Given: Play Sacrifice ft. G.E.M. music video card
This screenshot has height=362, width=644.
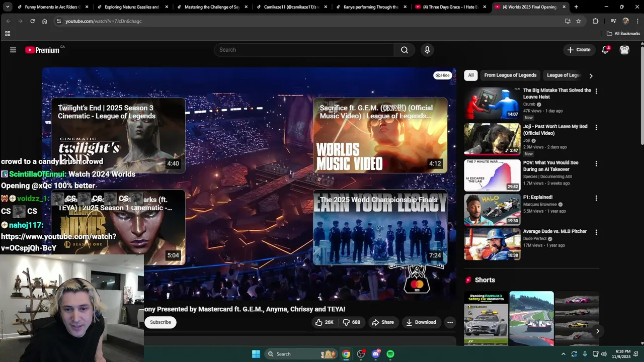Looking at the screenshot, I should coord(380,135).
